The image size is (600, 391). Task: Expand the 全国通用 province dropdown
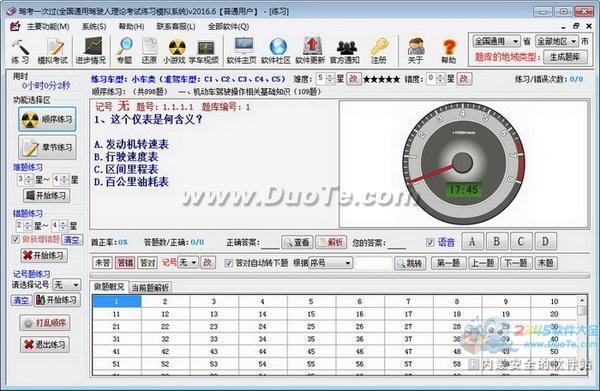click(496, 41)
